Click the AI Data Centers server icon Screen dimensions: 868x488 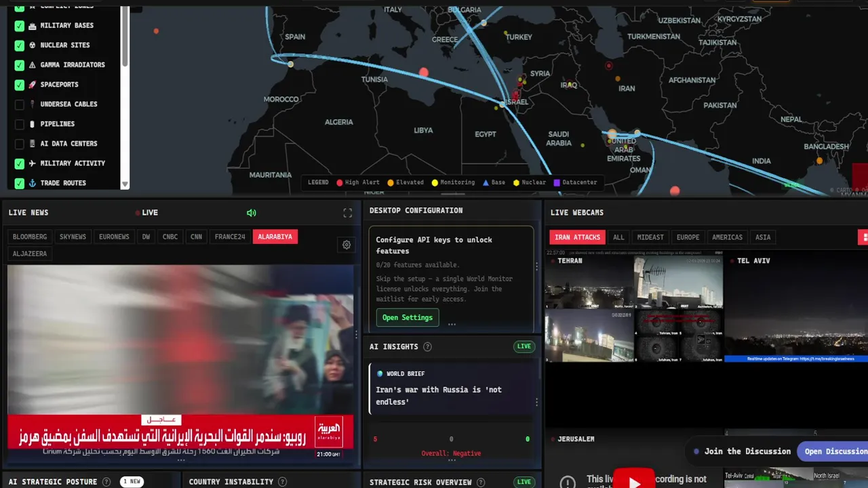point(32,144)
